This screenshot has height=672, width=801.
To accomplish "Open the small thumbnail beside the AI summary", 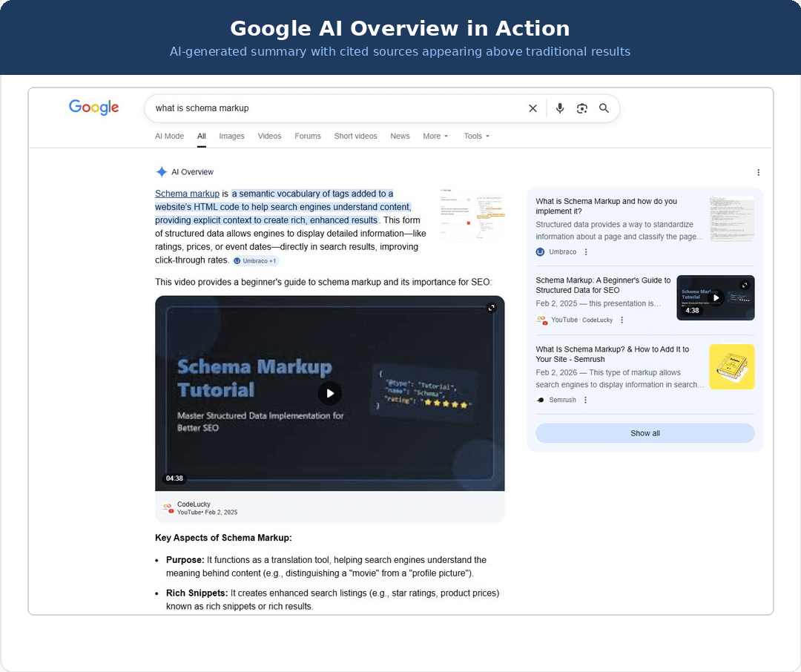I will [472, 214].
